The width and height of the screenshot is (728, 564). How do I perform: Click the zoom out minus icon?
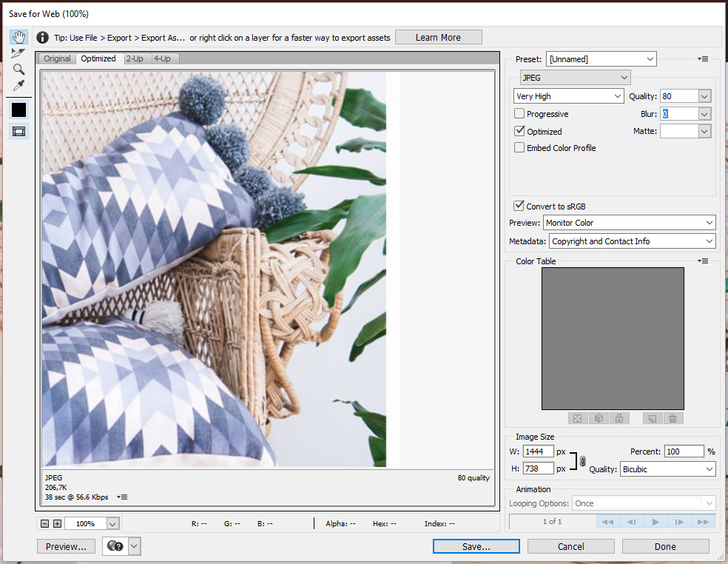click(x=45, y=523)
